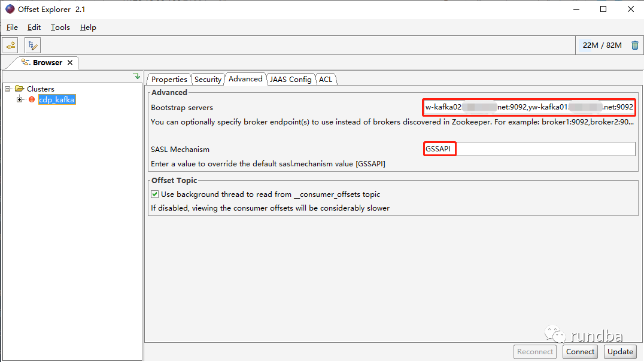
Task: Click the Clusters folder icon
Action: coord(19,89)
